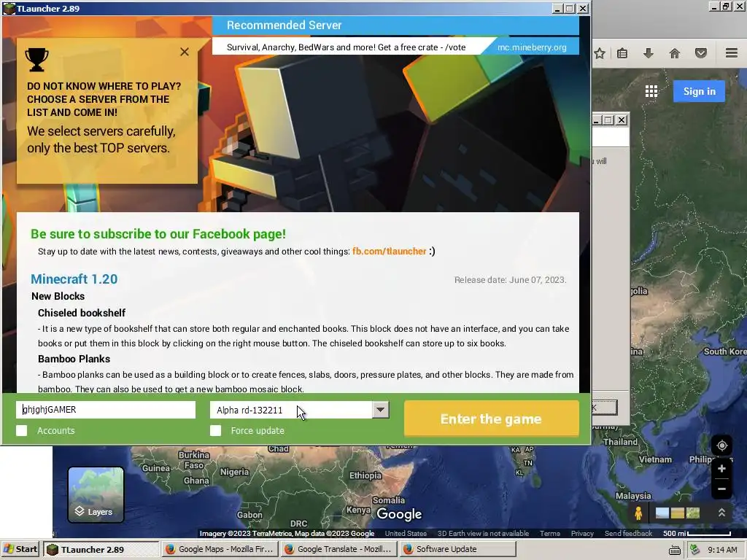
Task: Open the Google apps grid icon
Action: click(651, 91)
